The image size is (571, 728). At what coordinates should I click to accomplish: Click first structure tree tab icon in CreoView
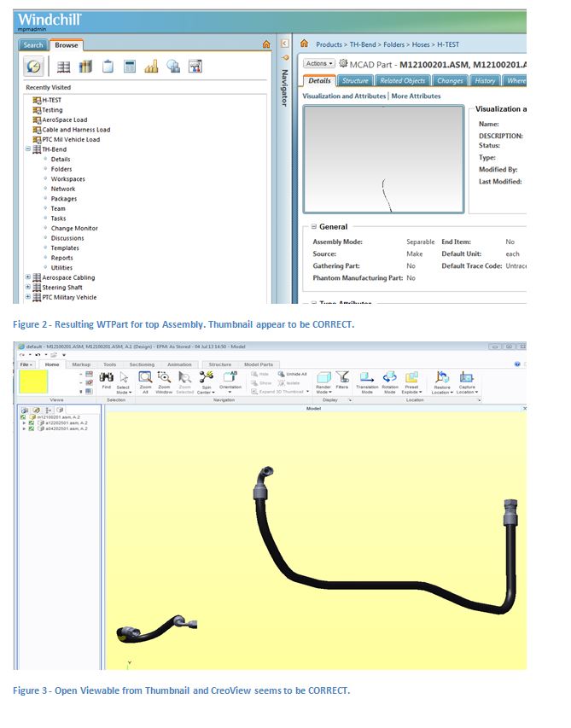25,411
